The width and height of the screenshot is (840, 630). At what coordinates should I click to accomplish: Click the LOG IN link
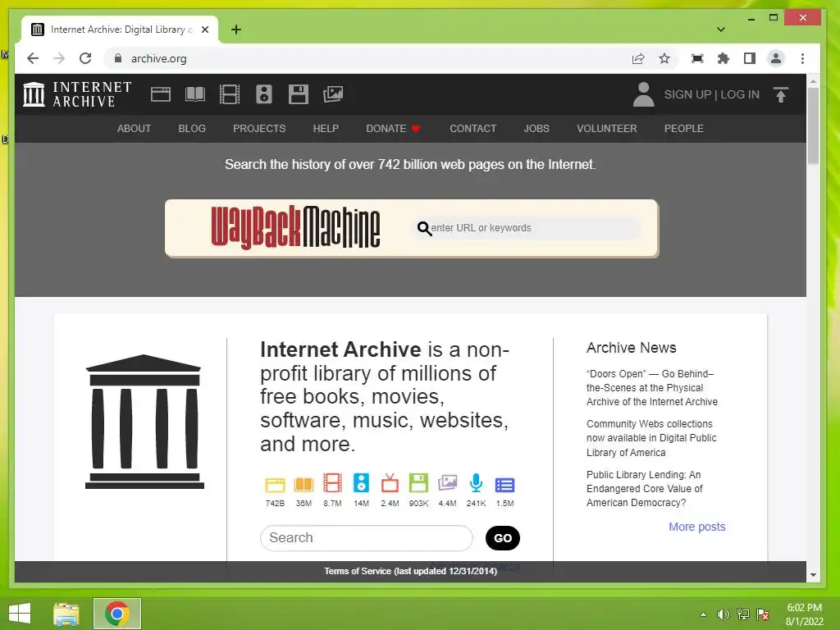740,94
